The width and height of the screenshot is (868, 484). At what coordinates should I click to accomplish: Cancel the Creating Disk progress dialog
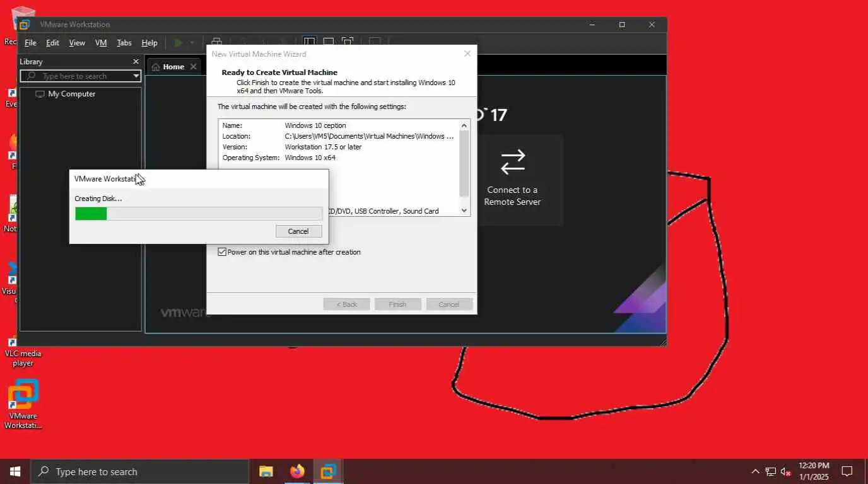pyautogui.click(x=299, y=231)
